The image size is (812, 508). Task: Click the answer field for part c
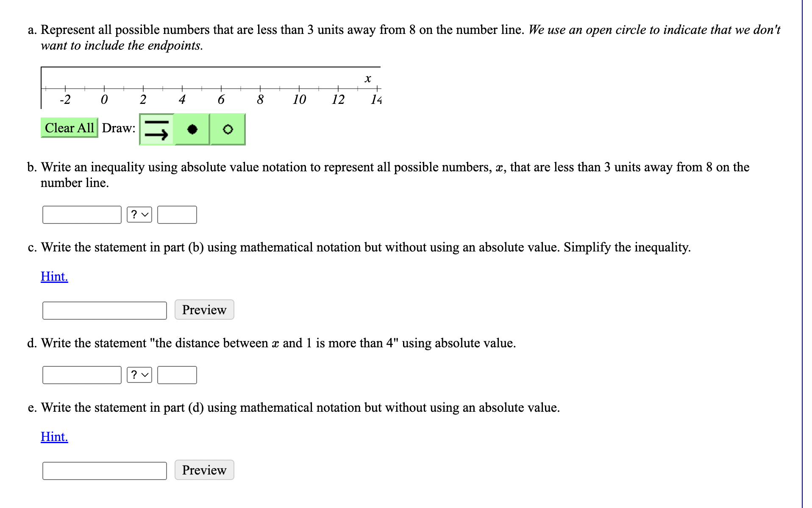pos(104,310)
